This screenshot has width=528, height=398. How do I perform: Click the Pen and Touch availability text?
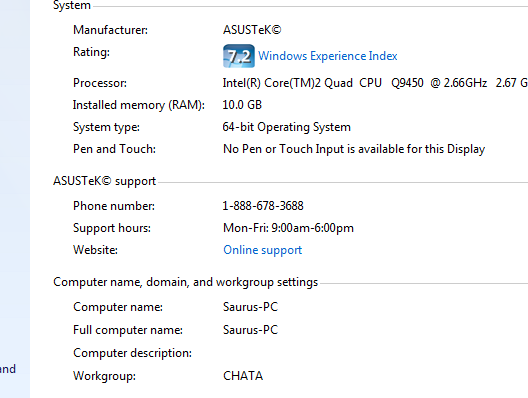(x=354, y=149)
